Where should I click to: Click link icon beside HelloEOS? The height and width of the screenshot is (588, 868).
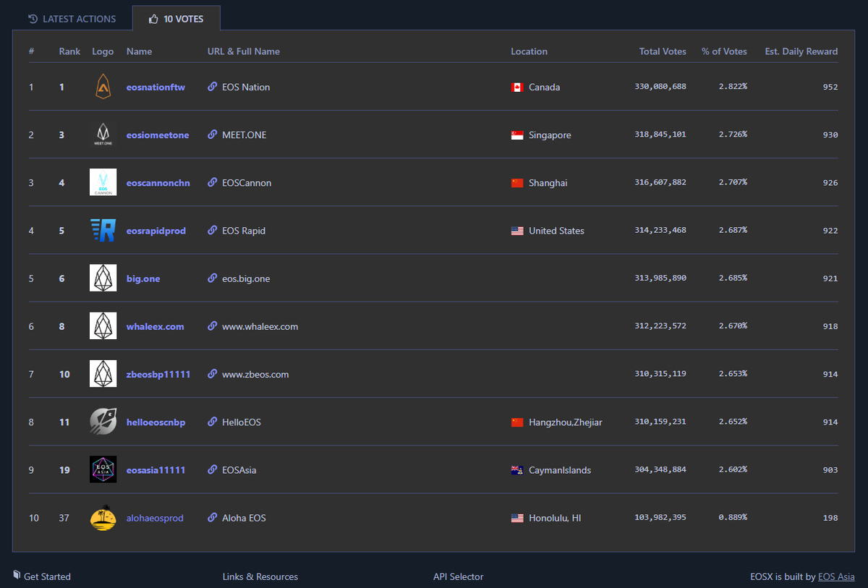212,422
